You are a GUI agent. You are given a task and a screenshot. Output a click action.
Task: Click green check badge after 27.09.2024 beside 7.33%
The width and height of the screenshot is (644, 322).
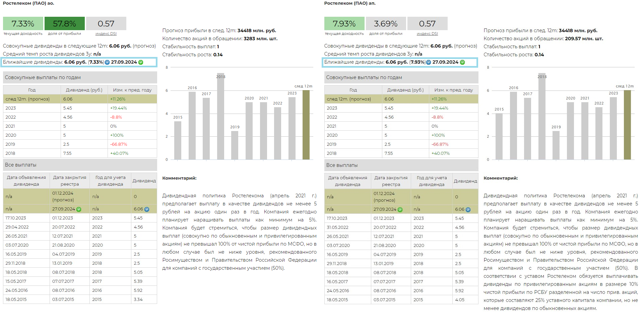141,62
